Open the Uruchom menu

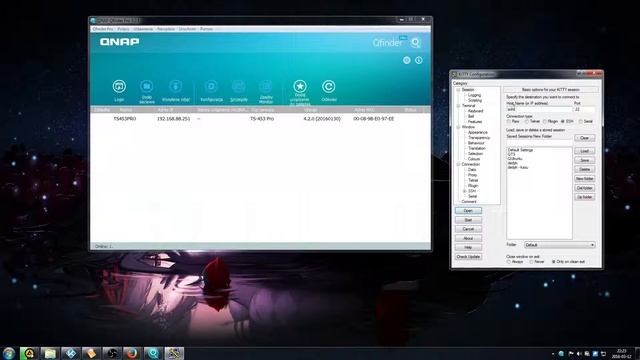click(187, 29)
